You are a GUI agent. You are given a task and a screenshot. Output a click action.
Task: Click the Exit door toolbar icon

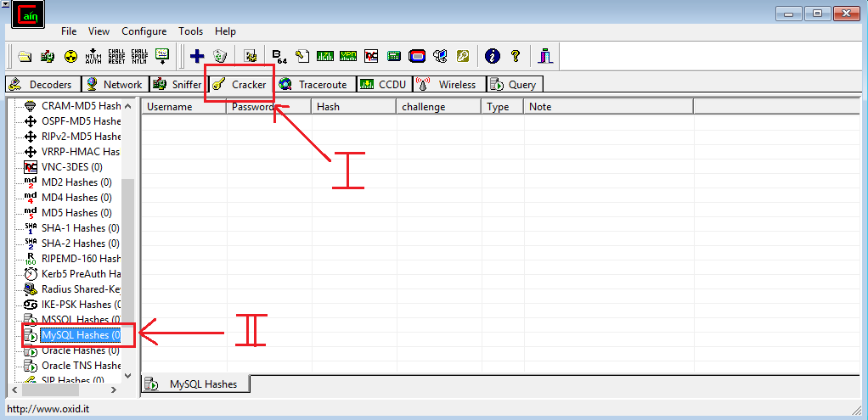(546, 56)
